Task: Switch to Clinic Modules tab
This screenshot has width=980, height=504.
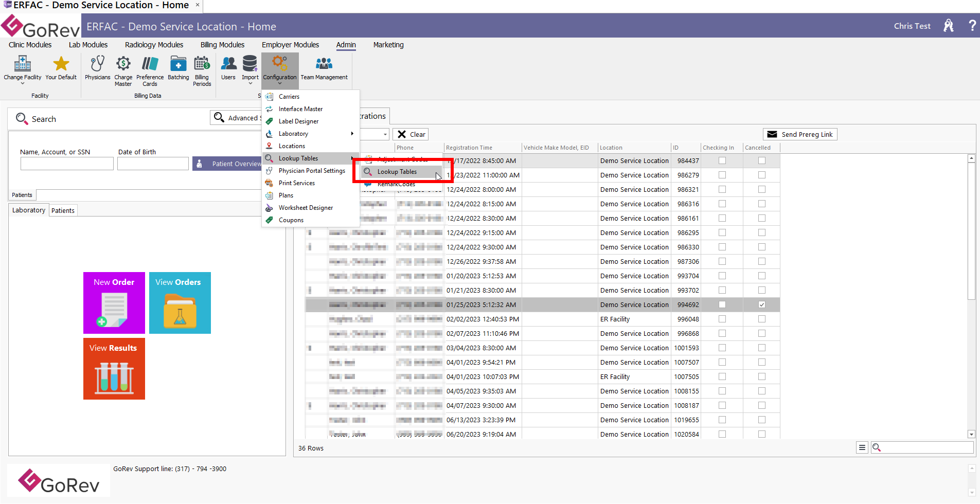Action: tap(30, 45)
